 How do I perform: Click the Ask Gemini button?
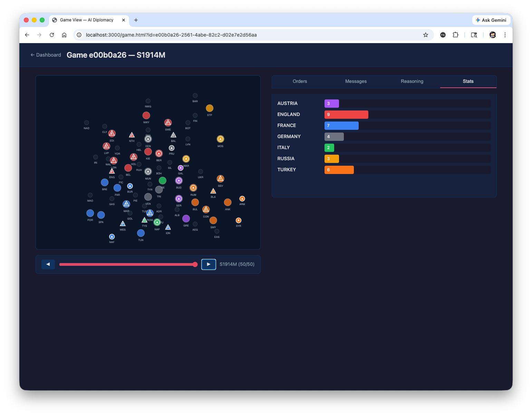(x=491, y=20)
